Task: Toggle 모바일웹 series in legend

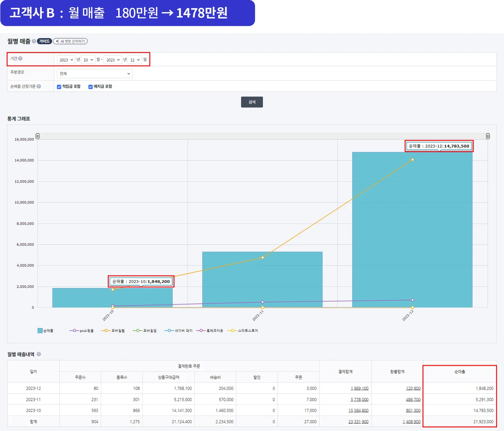Action: pos(113,330)
